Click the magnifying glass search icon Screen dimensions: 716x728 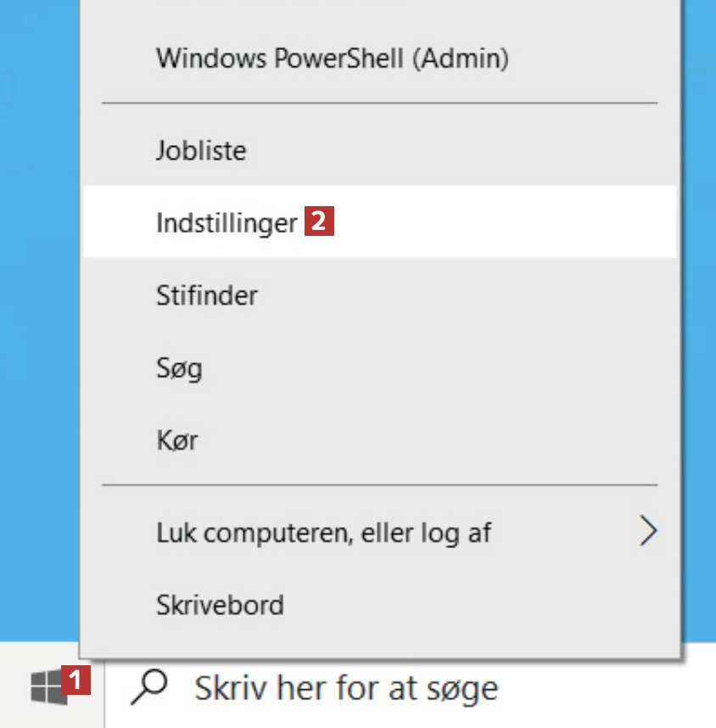click(149, 687)
